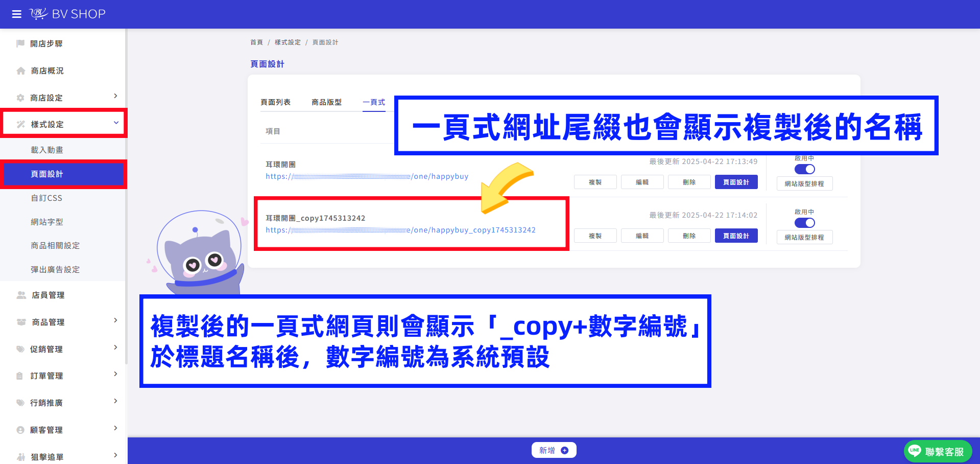Expand the 狙擊追單 chevron
The height and width of the screenshot is (464, 980).
point(116,455)
